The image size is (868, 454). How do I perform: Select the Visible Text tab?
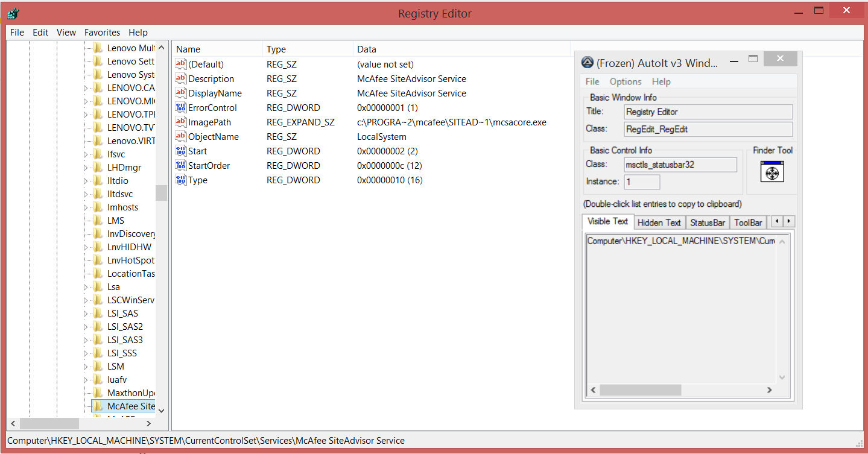click(x=608, y=221)
